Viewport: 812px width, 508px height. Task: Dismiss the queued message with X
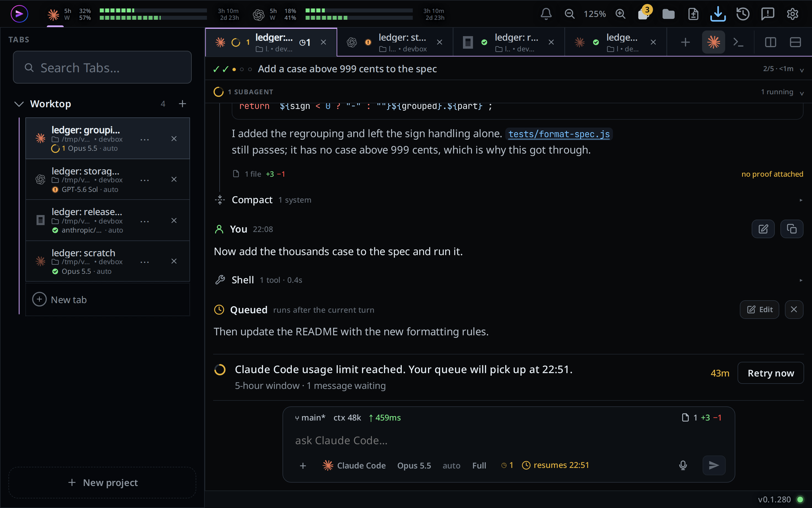point(794,309)
